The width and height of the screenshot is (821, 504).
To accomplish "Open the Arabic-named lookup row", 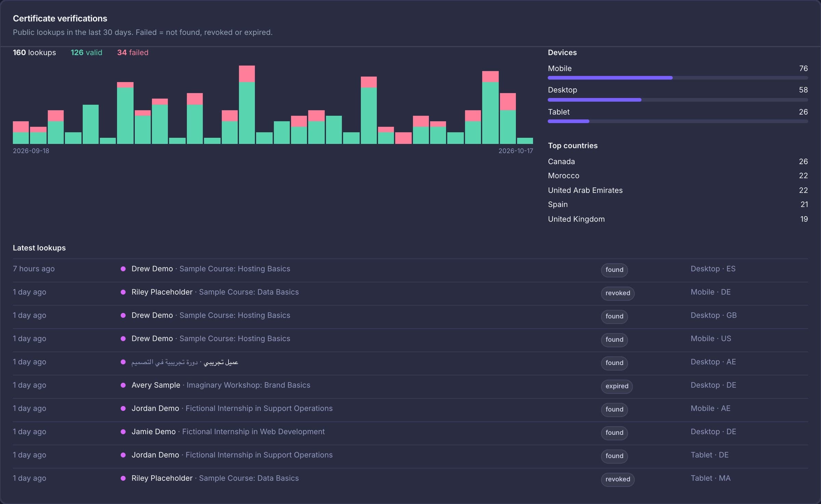I will tap(410, 363).
